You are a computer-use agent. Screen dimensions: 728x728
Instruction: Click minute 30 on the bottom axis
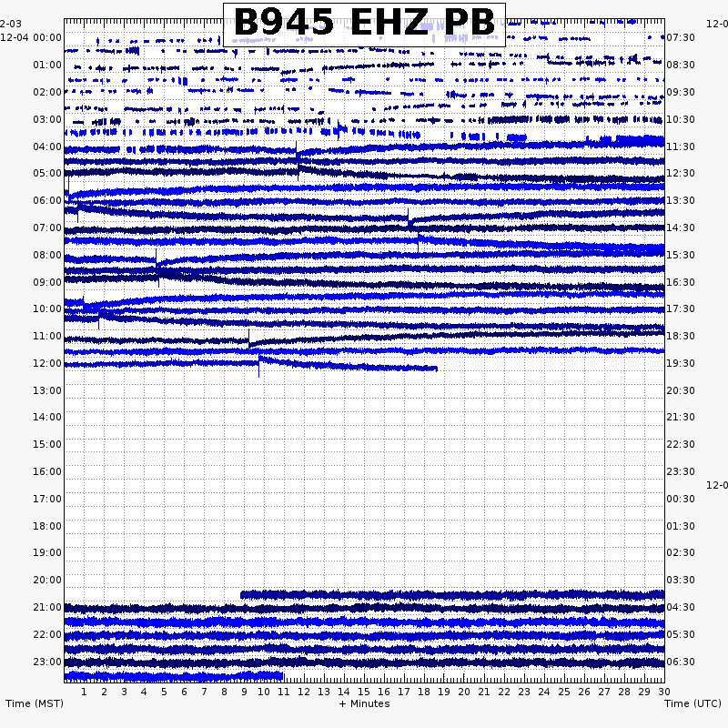(664, 692)
